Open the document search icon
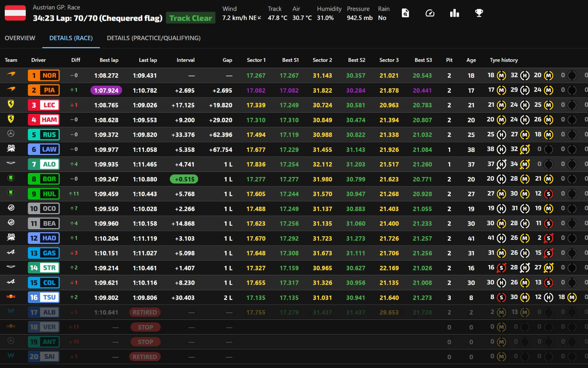Image resolution: width=588 pixels, height=368 pixels. (x=405, y=13)
